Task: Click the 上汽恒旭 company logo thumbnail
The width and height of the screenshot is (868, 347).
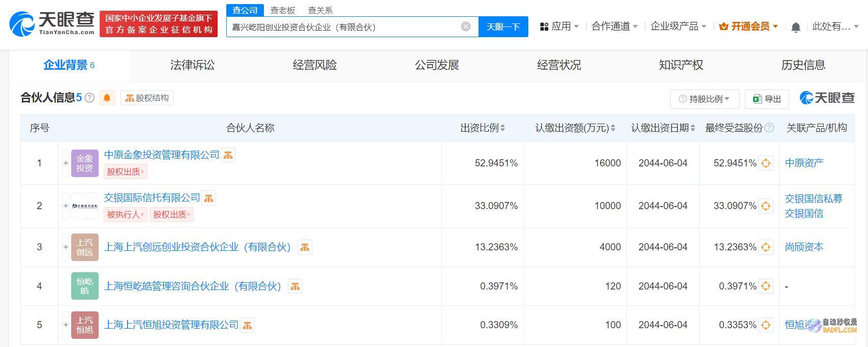Action: point(85,325)
